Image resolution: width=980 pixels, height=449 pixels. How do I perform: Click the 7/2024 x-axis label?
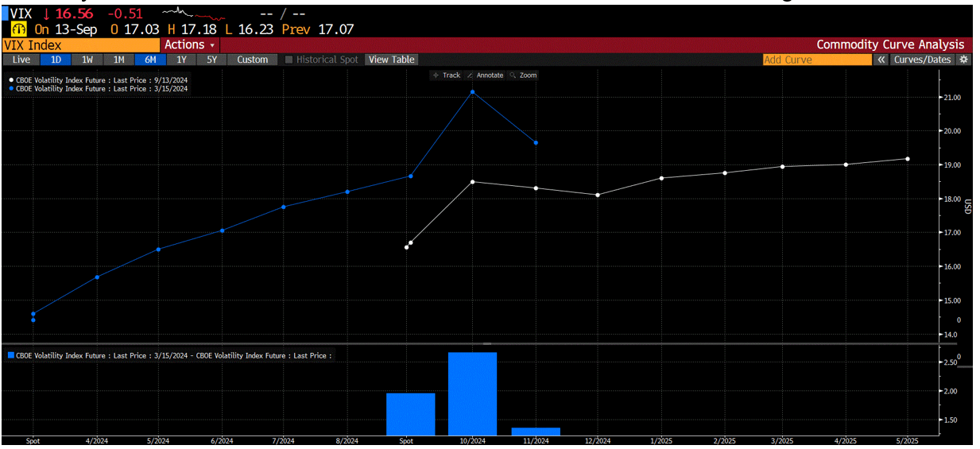(x=285, y=441)
